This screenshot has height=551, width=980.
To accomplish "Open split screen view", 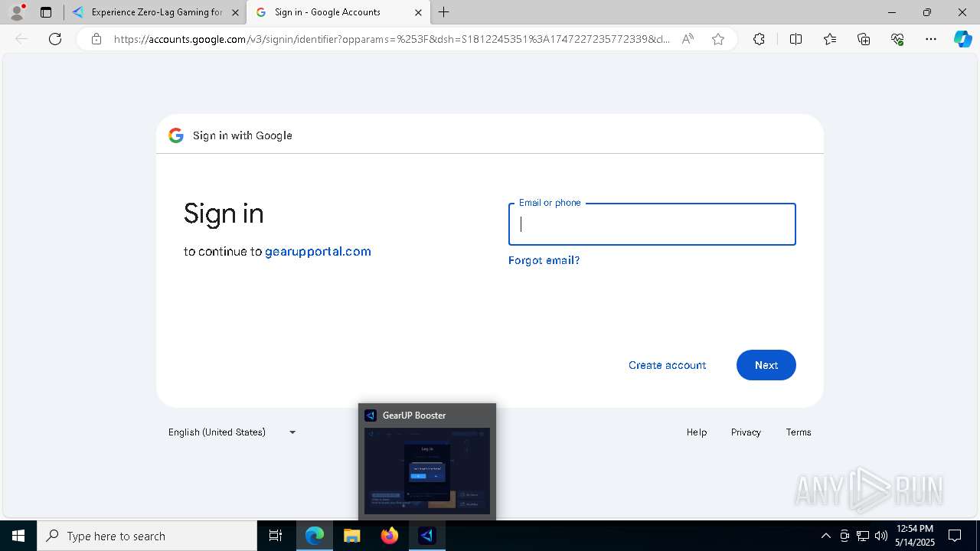I will 795,39.
